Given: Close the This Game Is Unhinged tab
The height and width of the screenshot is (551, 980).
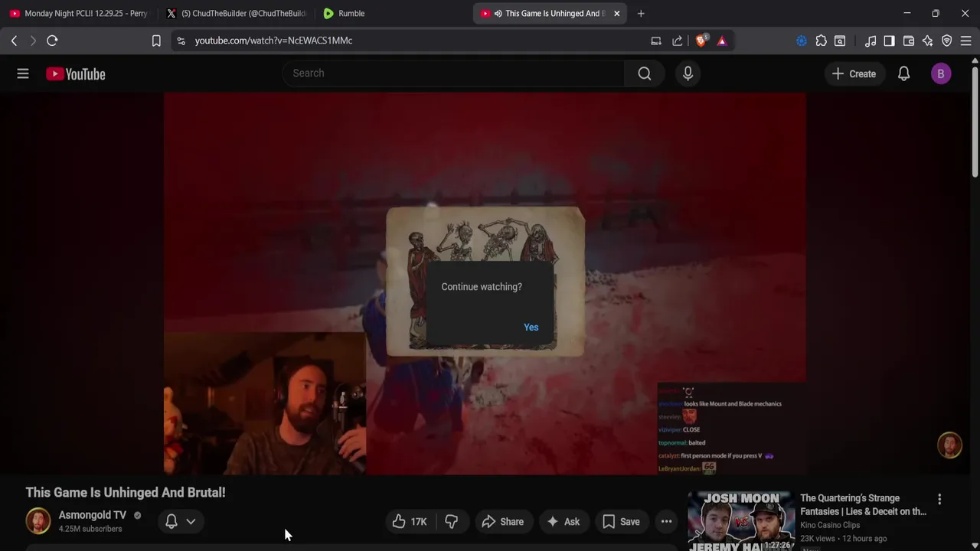Looking at the screenshot, I should point(616,13).
